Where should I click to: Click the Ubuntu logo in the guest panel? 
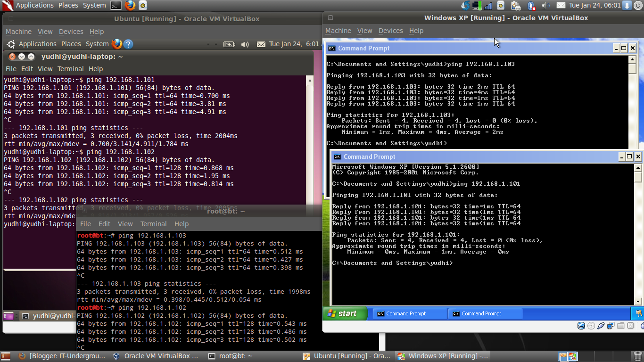[10, 44]
